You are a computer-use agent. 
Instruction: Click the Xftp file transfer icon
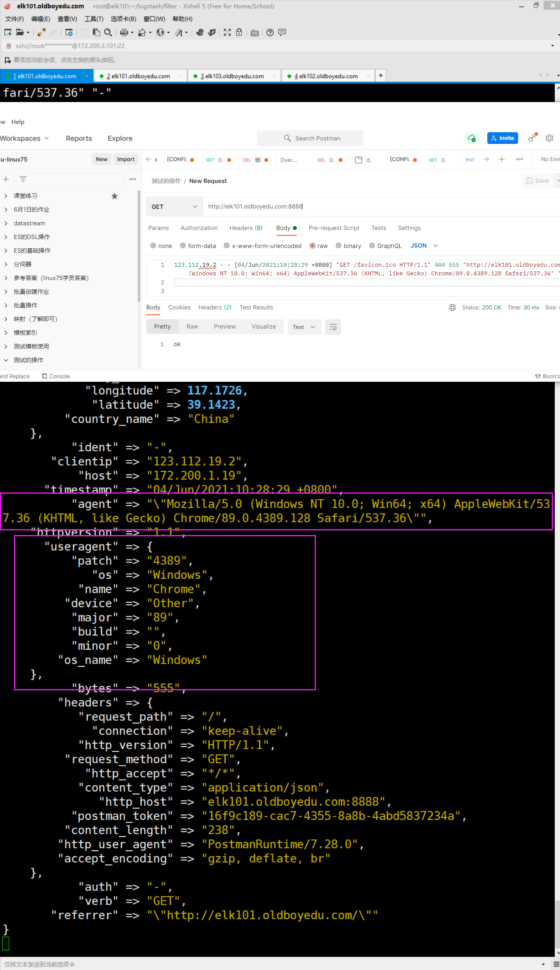[x=212, y=32]
